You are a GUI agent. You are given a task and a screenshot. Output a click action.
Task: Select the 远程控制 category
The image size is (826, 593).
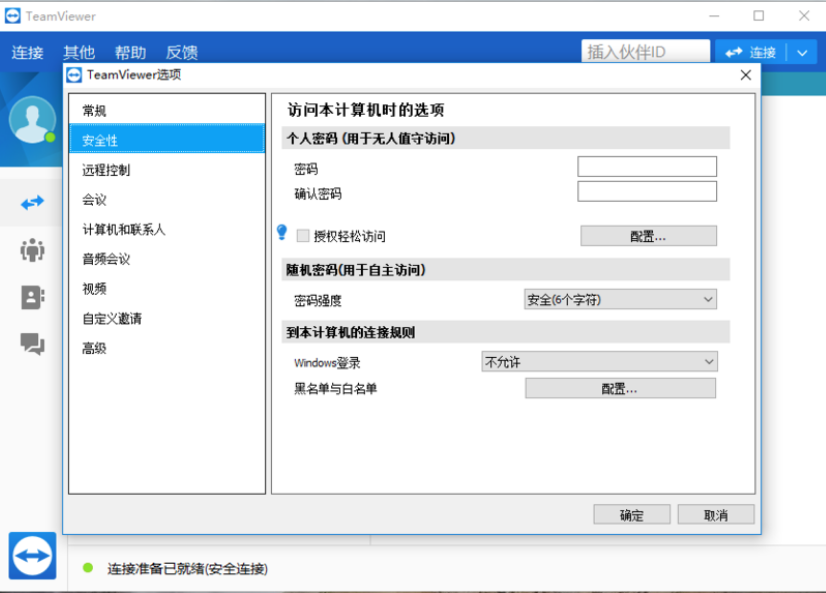167,170
